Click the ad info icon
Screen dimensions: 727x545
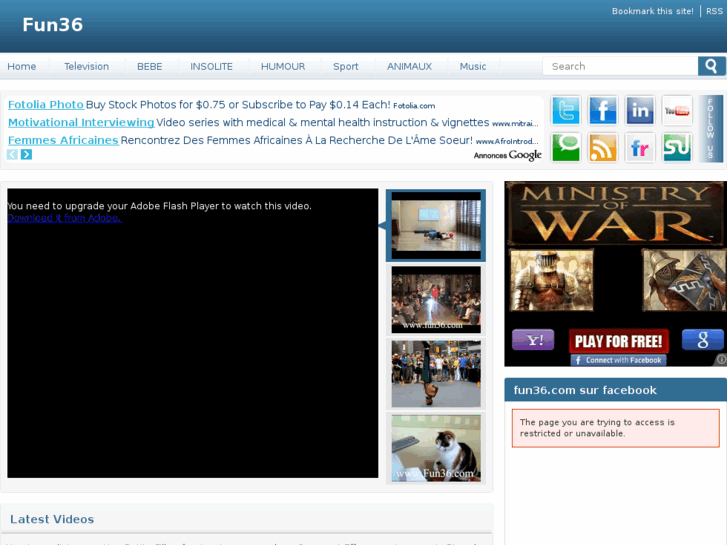[721, 359]
